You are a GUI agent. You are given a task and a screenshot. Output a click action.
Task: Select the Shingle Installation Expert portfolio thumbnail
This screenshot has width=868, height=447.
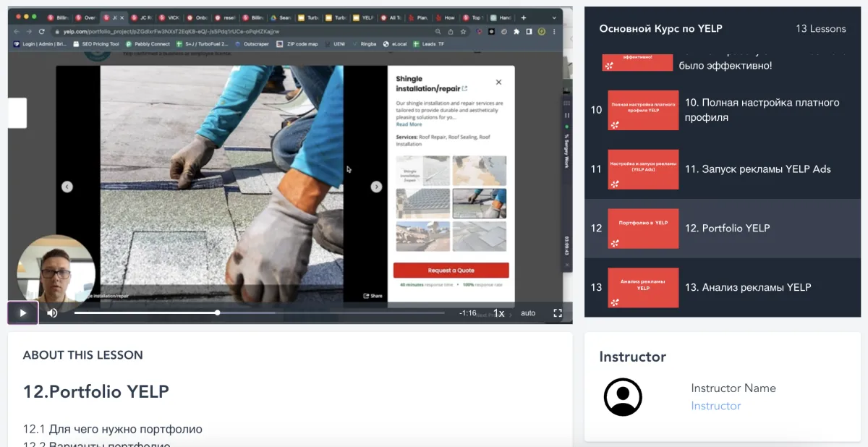423,171
